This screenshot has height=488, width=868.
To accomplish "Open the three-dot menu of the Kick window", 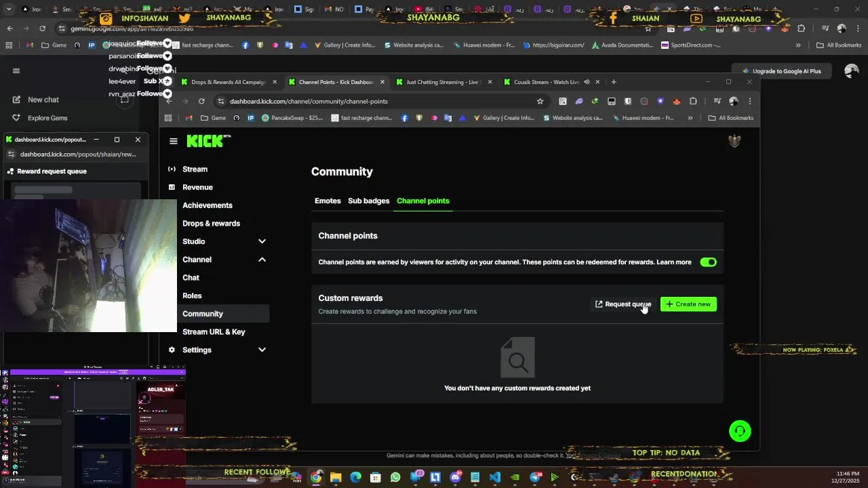I will [x=749, y=101].
